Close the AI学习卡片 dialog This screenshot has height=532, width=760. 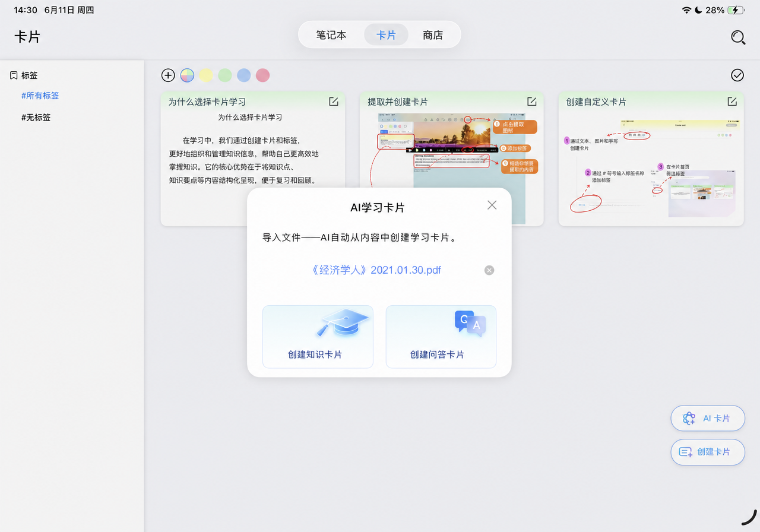tap(492, 205)
